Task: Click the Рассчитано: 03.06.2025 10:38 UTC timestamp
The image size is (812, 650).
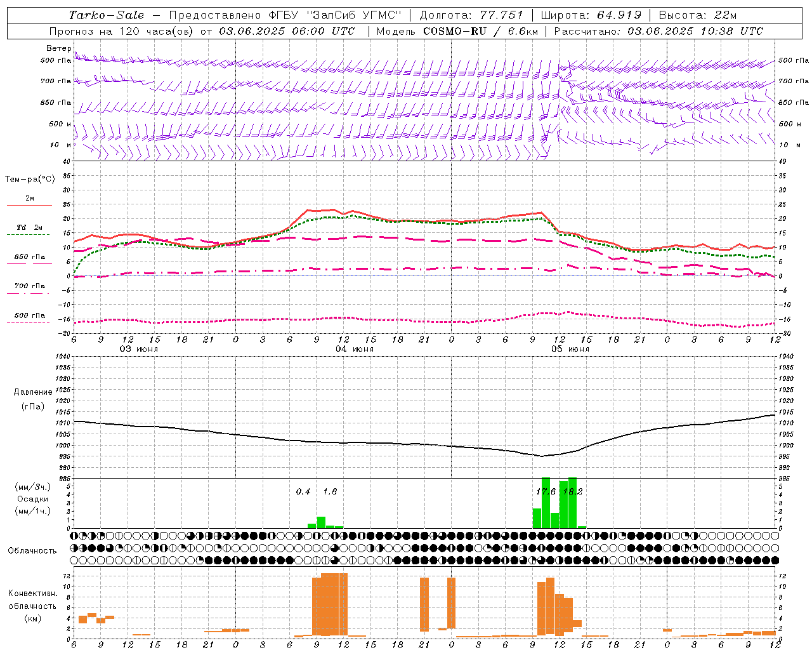Action: (658, 31)
